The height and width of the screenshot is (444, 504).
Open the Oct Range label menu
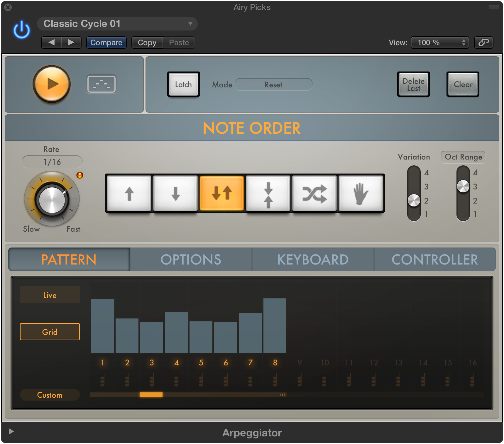(463, 157)
